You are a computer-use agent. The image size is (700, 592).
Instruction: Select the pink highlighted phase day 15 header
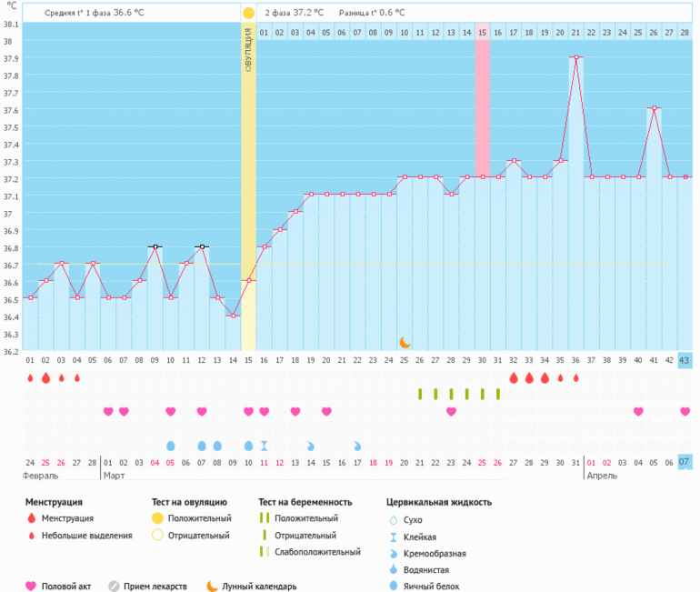pos(483,33)
